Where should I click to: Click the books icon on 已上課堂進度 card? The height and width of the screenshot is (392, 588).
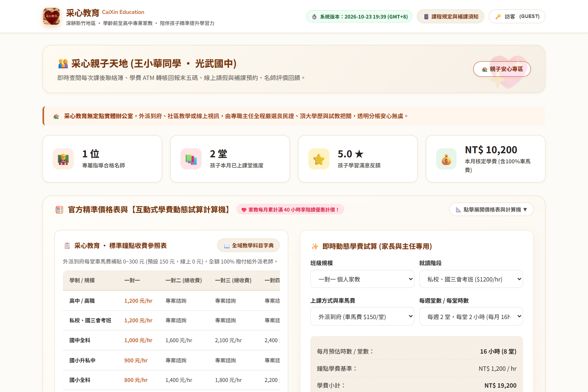point(191,159)
